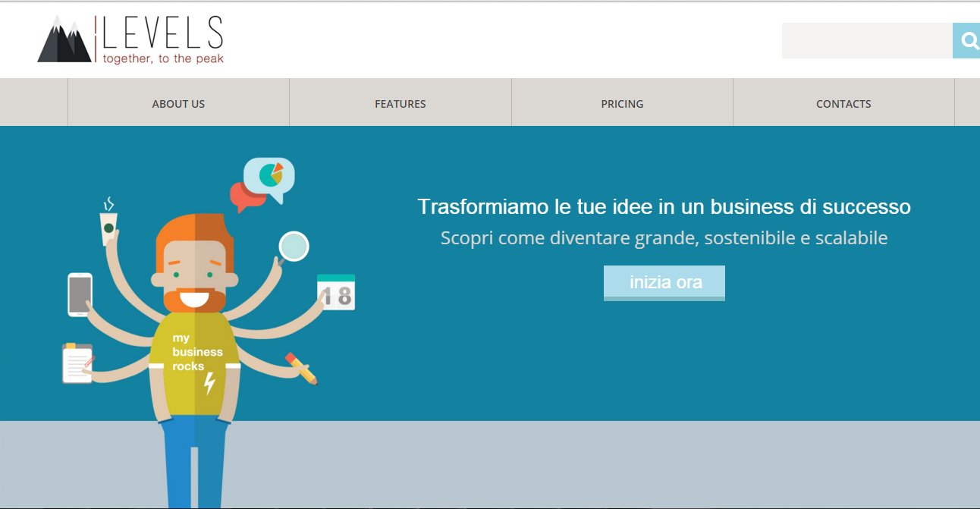
Task: Click the LEVELS logo text
Action: 163,33
